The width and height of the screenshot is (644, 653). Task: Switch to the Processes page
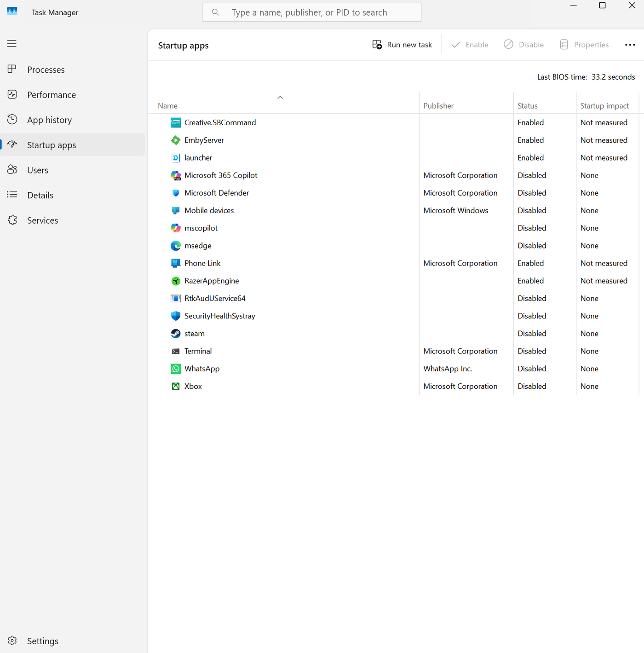73,69
